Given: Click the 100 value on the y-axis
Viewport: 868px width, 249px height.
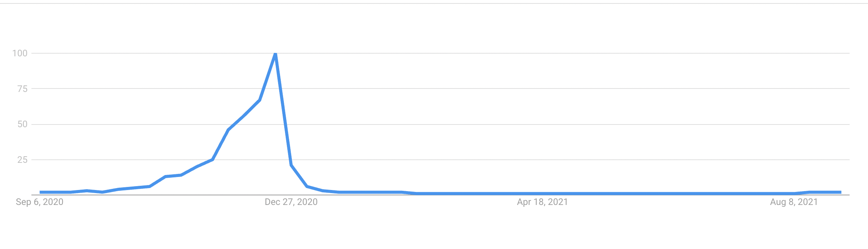Looking at the screenshot, I should [20, 53].
